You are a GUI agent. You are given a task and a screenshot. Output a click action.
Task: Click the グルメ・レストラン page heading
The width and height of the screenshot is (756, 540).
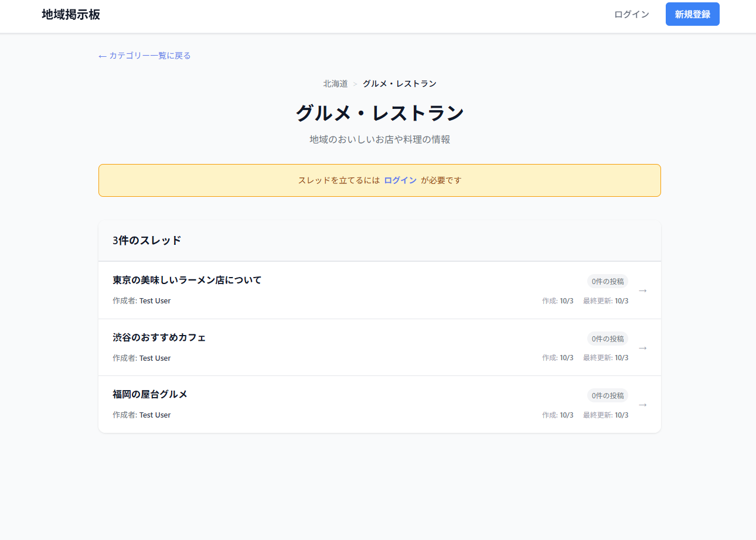click(x=379, y=113)
